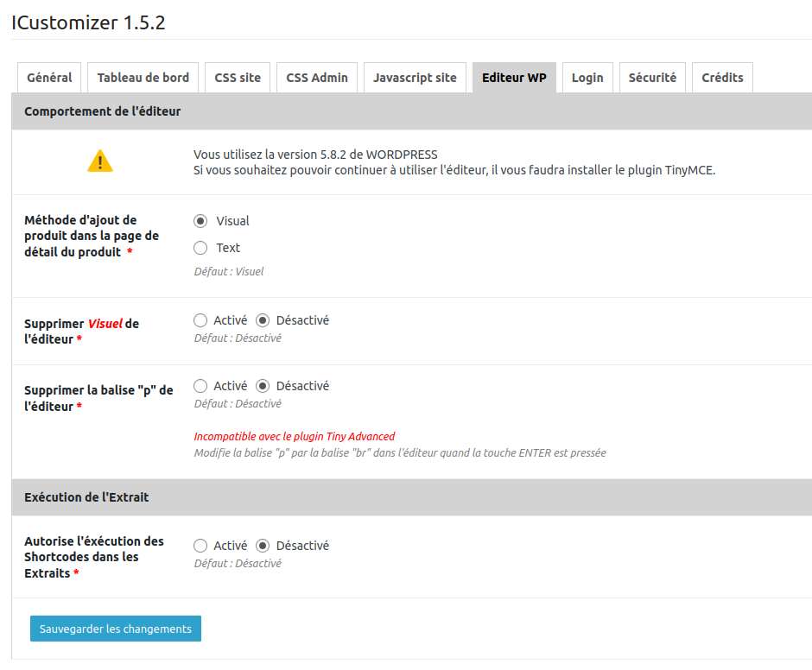This screenshot has width=812, height=670.
Task: Go to the Sécurité tab
Action: (x=652, y=78)
